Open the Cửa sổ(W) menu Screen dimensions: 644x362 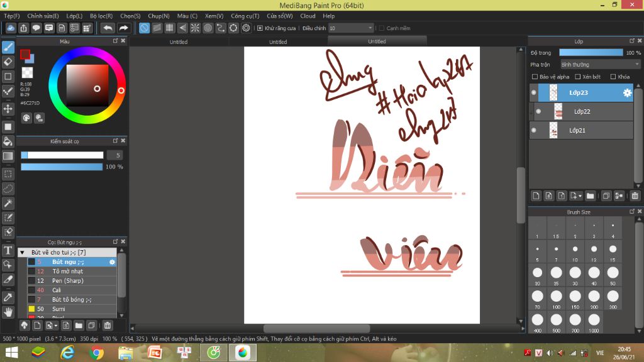pos(280,16)
